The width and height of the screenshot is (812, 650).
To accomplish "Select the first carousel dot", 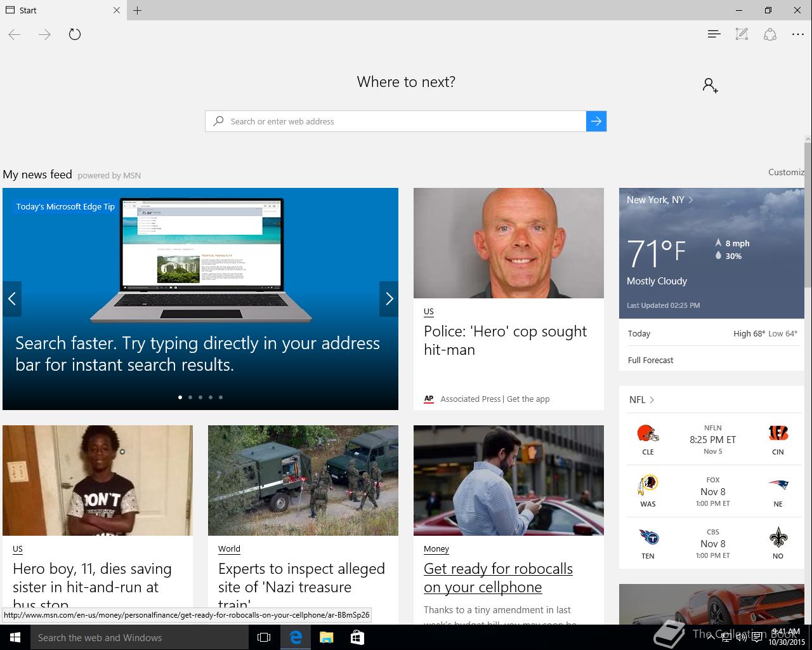I will coord(180,397).
